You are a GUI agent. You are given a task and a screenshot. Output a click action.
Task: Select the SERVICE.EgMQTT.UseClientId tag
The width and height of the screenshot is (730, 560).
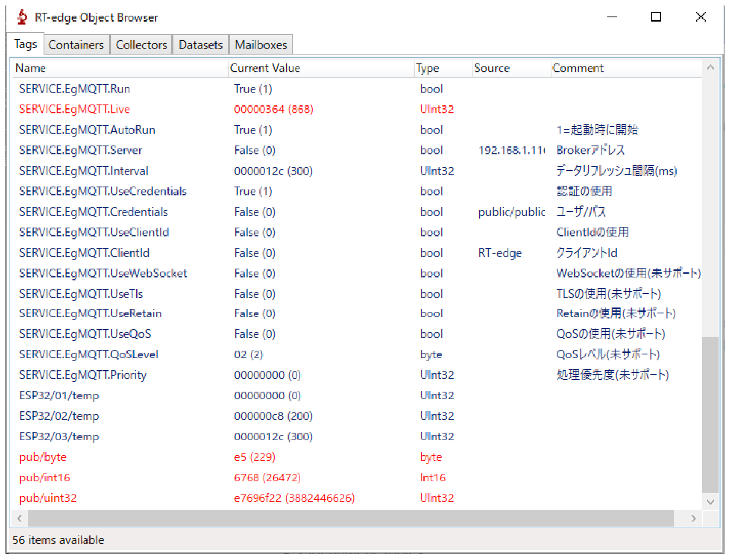[x=94, y=232]
